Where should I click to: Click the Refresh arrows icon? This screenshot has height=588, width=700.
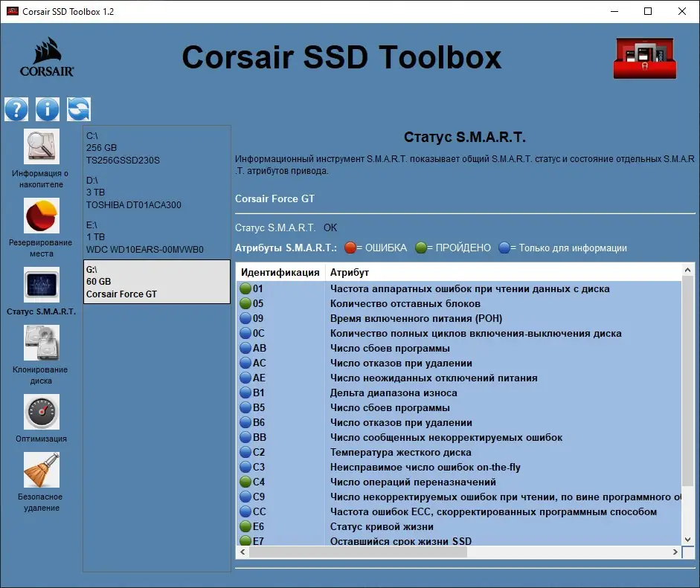coord(79,109)
